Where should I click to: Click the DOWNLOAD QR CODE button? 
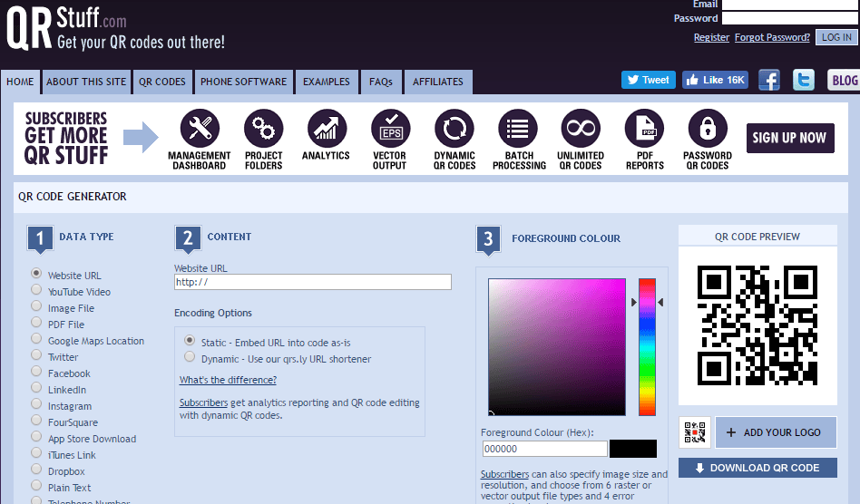tap(757, 468)
